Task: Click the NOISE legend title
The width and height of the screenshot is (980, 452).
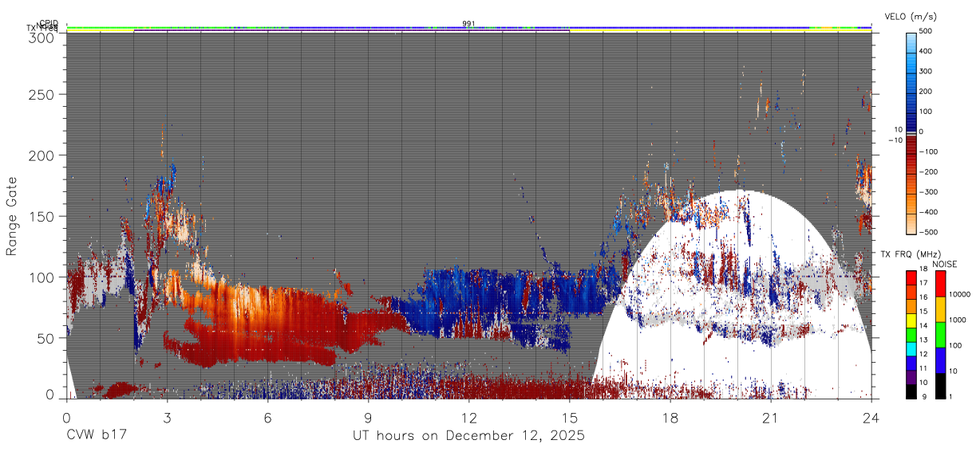Action: point(944,263)
